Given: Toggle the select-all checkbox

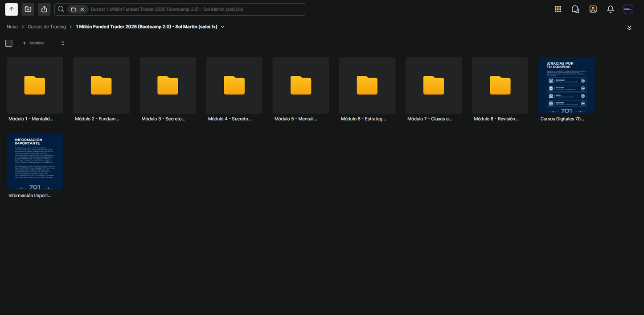Looking at the screenshot, I should [9, 43].
